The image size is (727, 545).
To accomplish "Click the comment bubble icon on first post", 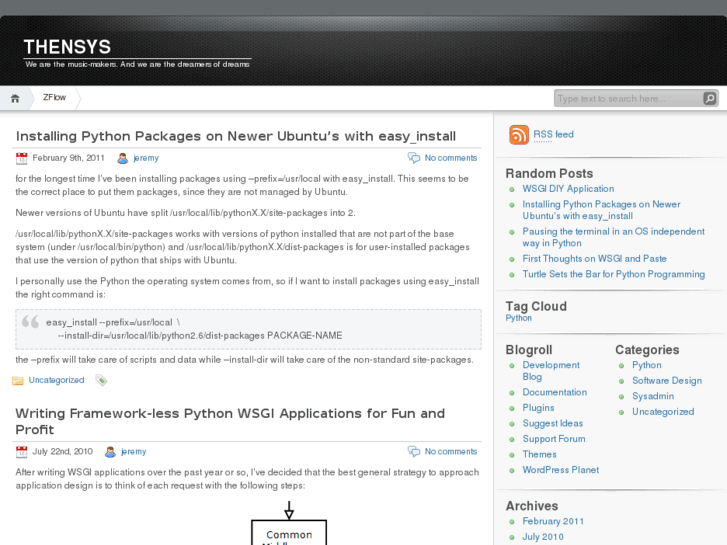I will (413, 158).
